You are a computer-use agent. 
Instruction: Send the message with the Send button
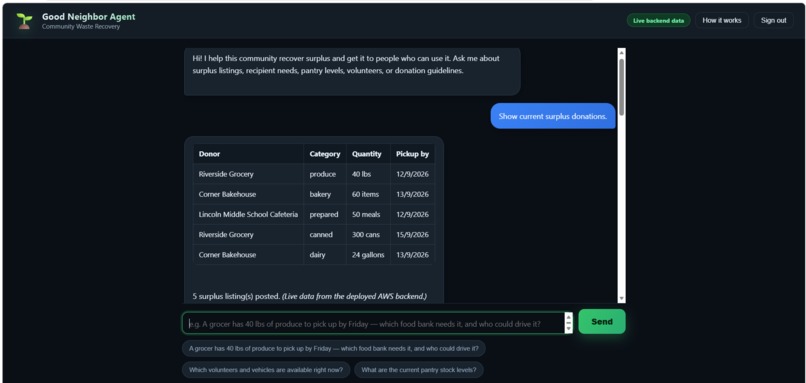pos(602,322)
